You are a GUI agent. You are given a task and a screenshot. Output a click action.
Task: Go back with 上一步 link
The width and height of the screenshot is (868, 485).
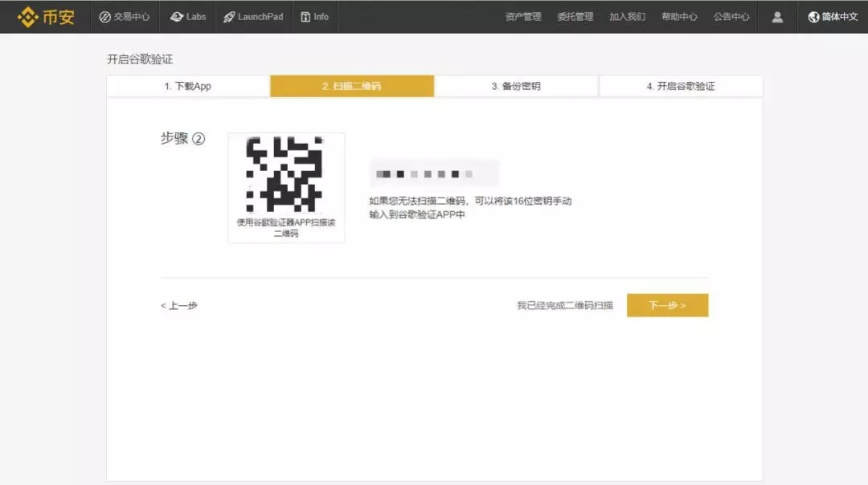pyautogui.click(x=178, y=305)
